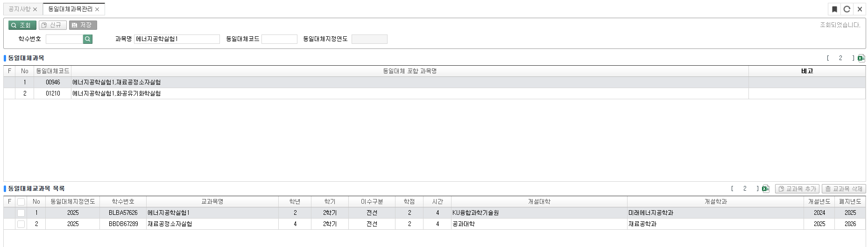Click the 신규 new button
Image resolution: width=868 pixels, height=247 pixels.
(x=52, y=25)
